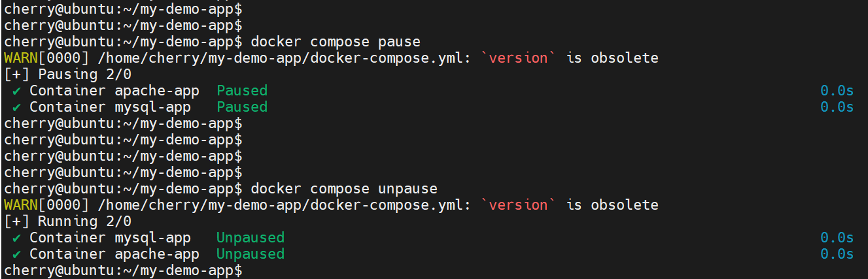868x279 pixels.
Task: Click the checkmark beside paused apache-app container
Action: [x=16, y=91]
